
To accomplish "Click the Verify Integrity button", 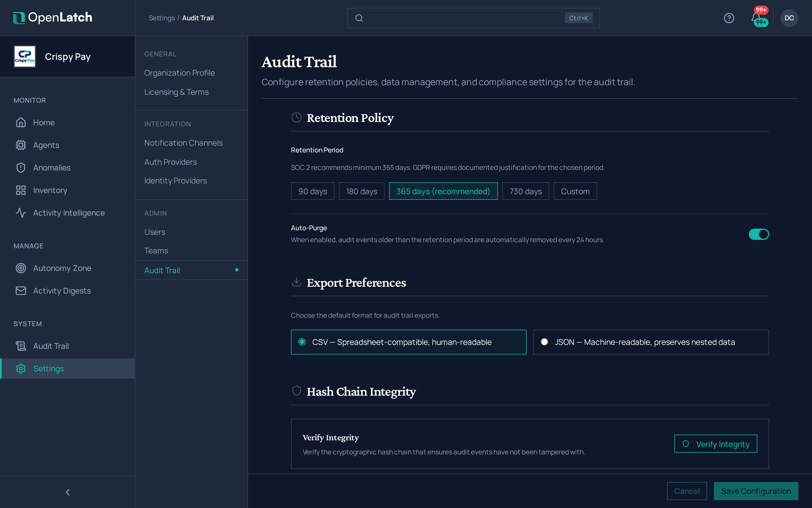I will coord(715,444).
